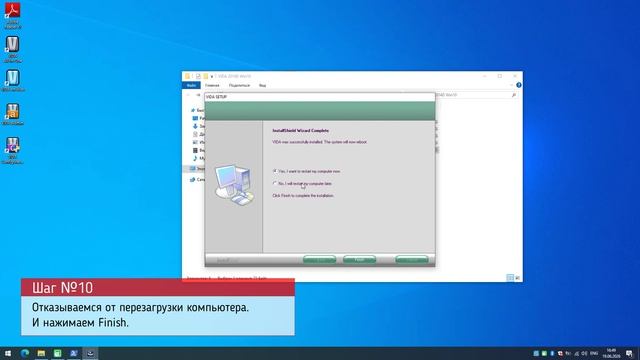Open File Explorer from the taskbar
This screenshot has width=640, height=360.
click(x=41, y=353)
